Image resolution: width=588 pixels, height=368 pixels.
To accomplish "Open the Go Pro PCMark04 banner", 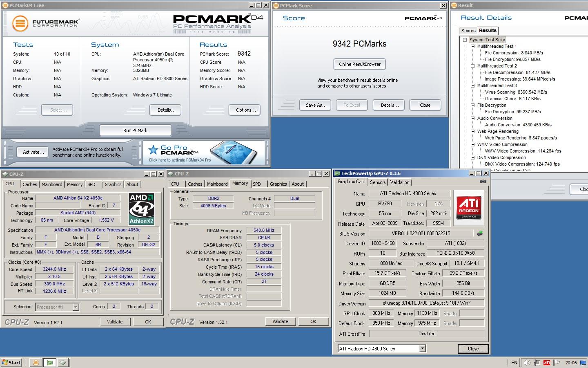I will [204, 152].
